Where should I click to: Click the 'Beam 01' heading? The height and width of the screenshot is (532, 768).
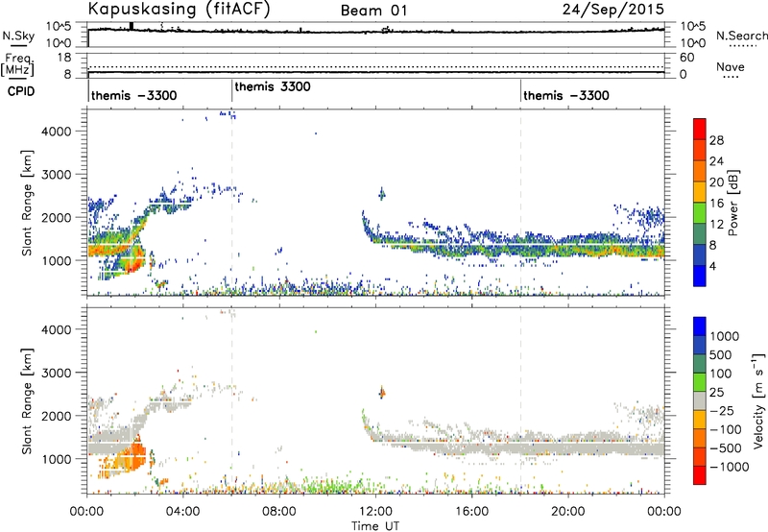click(x=373, y=11)
